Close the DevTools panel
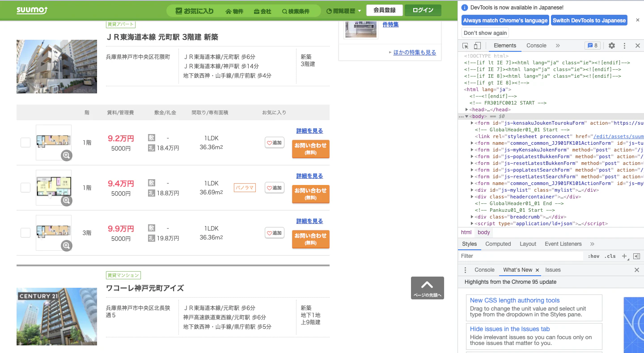Viewport: 644px width, 353px height. coord(638,46)
